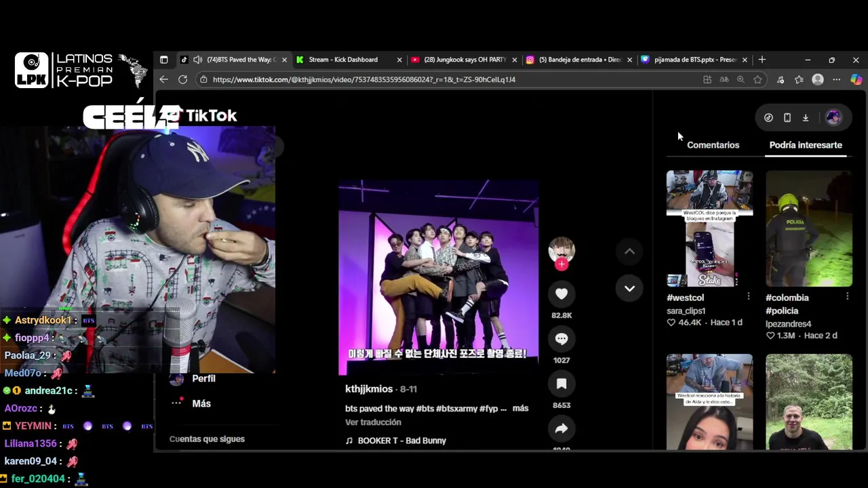This screenshot has width=868, height=488.
Task: Go to the previous video with up chevron
Action: pyautogui.click(x=629, y=251)
